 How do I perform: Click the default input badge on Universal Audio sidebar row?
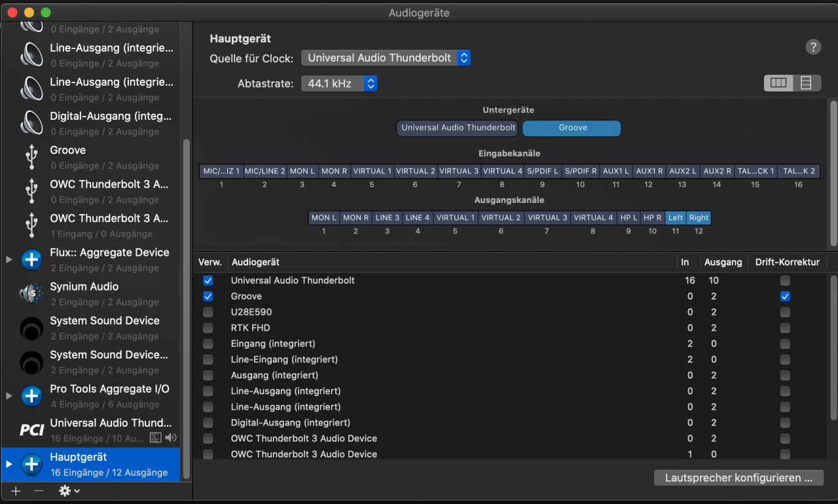[x=156, y=438]
